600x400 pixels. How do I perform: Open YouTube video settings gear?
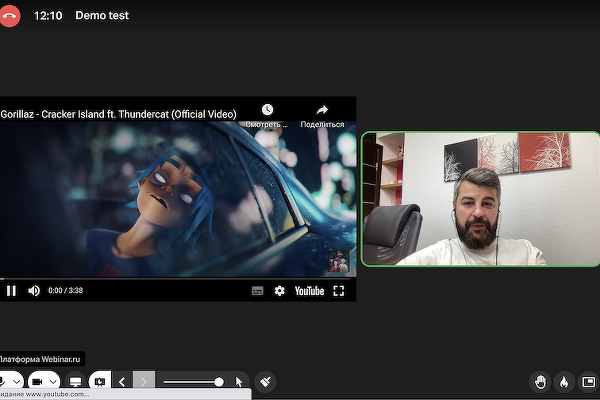tap(280, 291)
